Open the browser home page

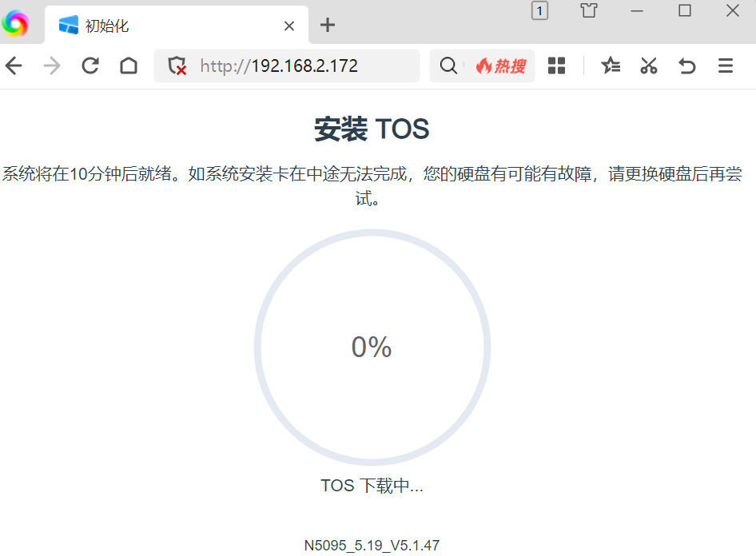click(129, 66)
